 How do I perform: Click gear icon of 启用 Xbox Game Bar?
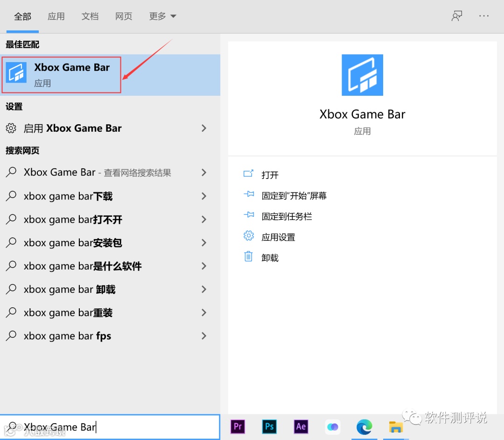11,128
